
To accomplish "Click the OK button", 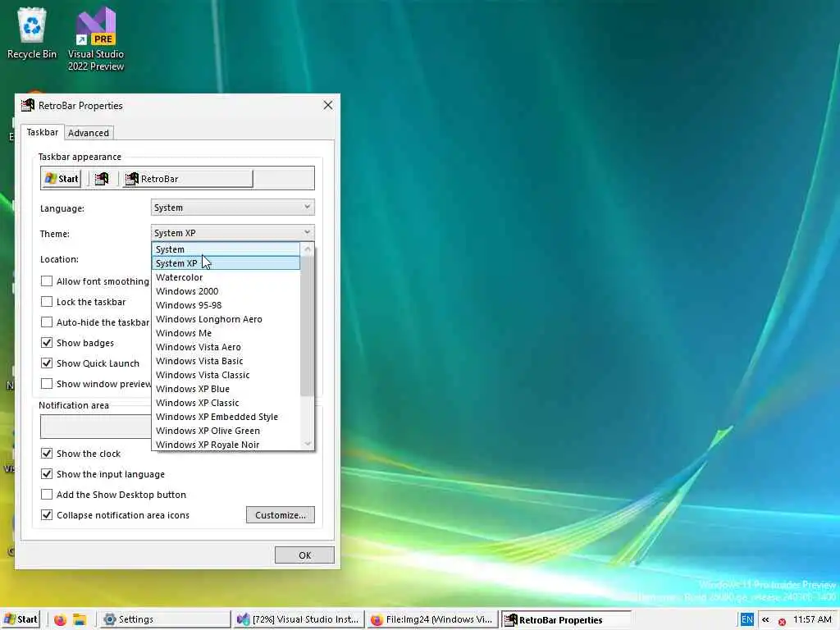I will (304, 555).
